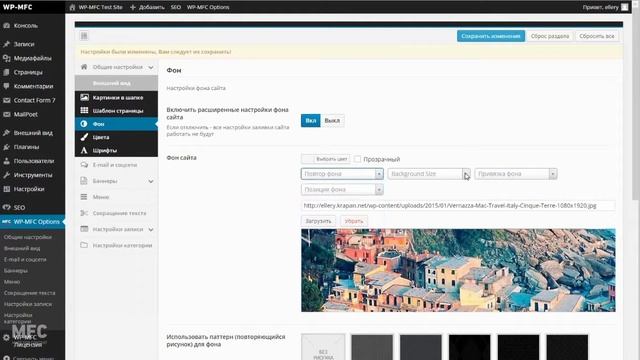The height and width of the screenshot is (360, 640).
Task: Open WP-MFC Test Site link in admin bar
Action: (100, 7)
